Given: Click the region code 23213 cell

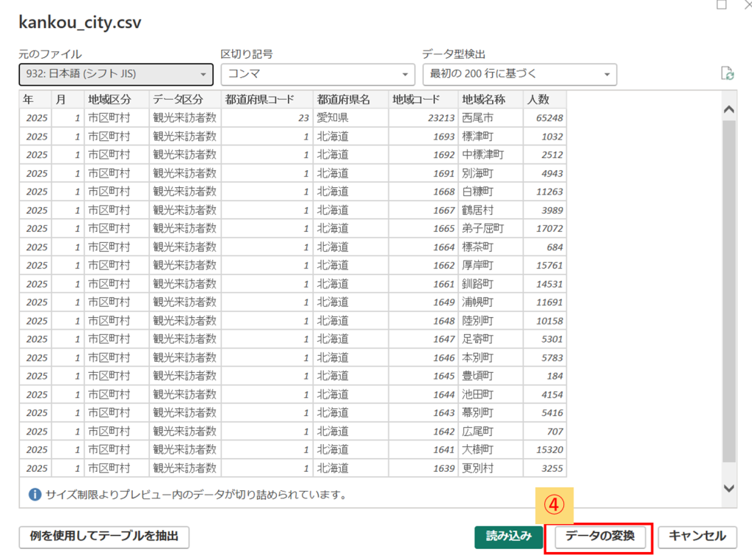Looking at the screenshot, I should [x=424, y=118].
